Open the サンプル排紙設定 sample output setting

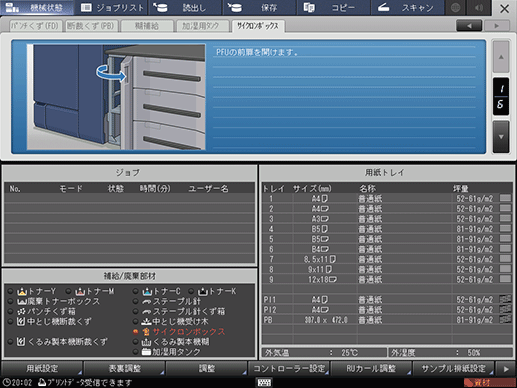[x=454, y=368]
